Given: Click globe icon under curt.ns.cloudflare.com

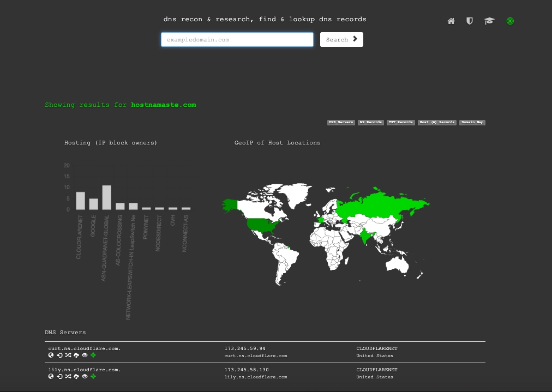Looking at the screenshot, I should (51, 355).
